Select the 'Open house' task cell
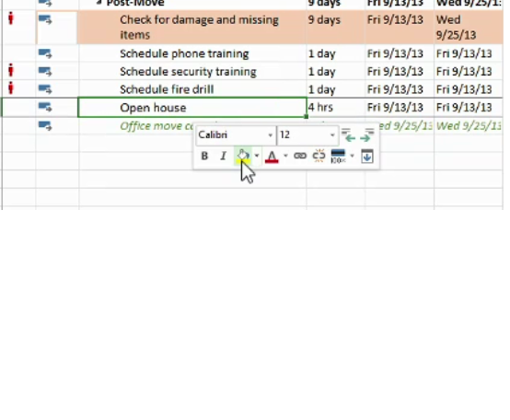The width and height of the screenshot is (510, 420). (192, 108)
